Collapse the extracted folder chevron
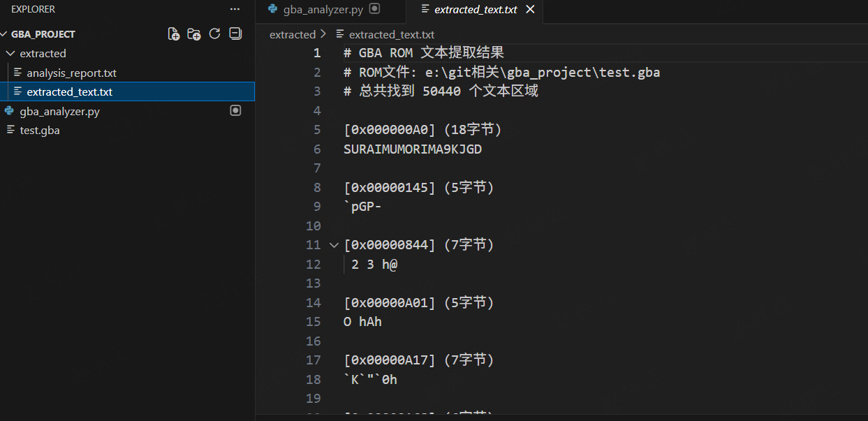This screenshot has width=868, height=421. (10, 54)
